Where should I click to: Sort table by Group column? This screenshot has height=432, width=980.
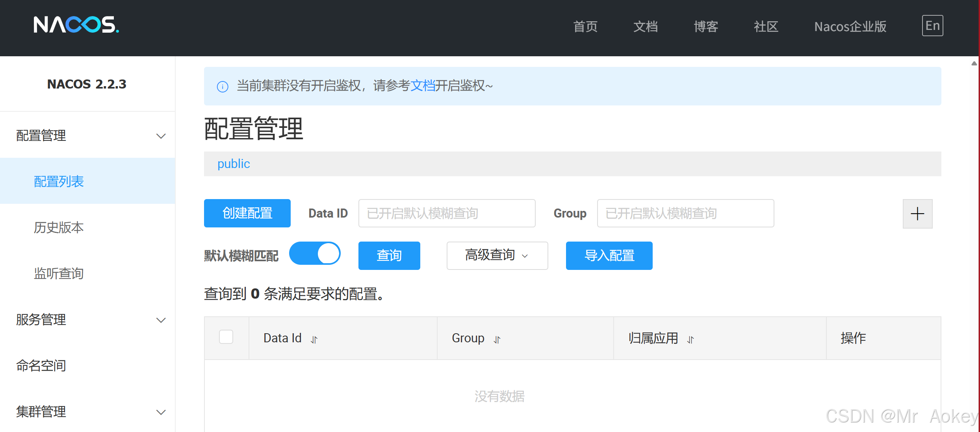click(497, 339)
